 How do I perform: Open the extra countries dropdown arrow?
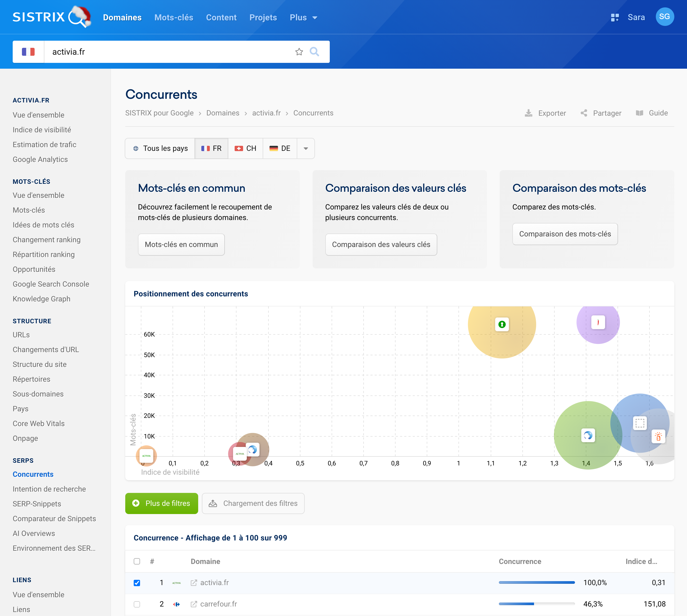305,148
